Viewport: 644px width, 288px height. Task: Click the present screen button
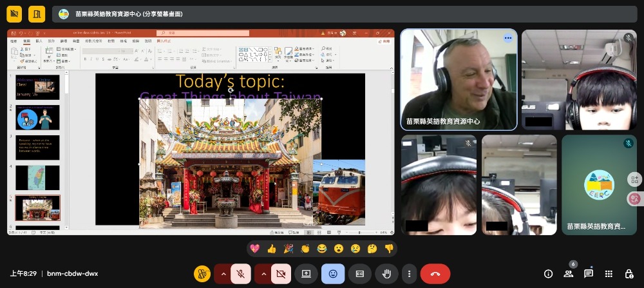(306, 274)
